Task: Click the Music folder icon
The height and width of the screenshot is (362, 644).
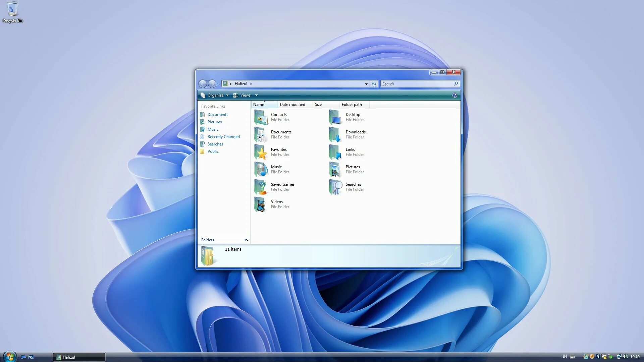Action: point(261,169)
